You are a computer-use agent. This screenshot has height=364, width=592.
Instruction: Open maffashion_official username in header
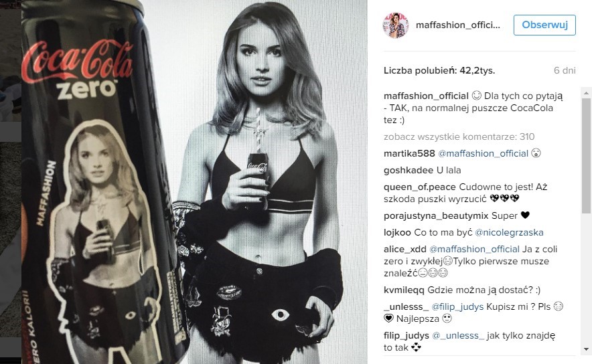tap(457, 25)
